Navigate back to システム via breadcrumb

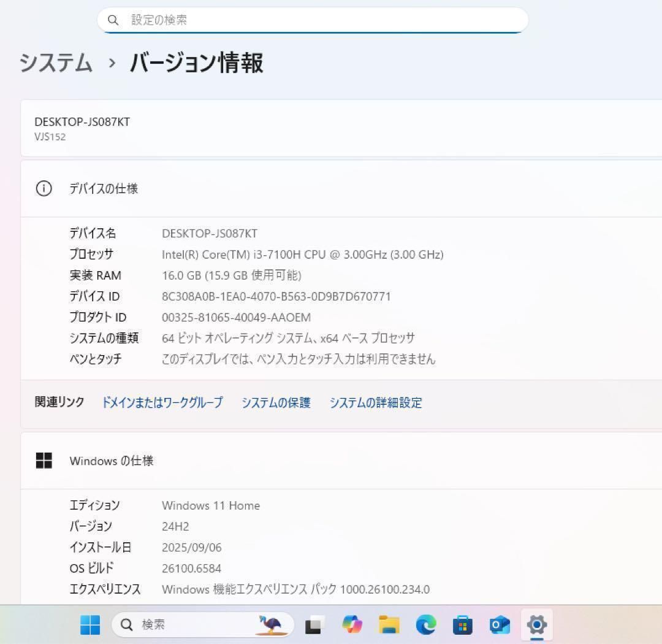(55, 63)
